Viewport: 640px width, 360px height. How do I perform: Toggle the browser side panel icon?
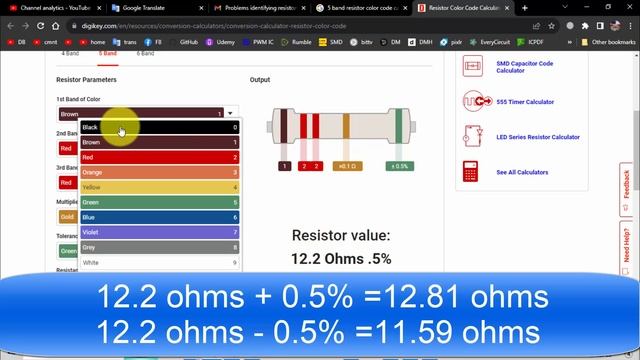(x=600, y=26)
